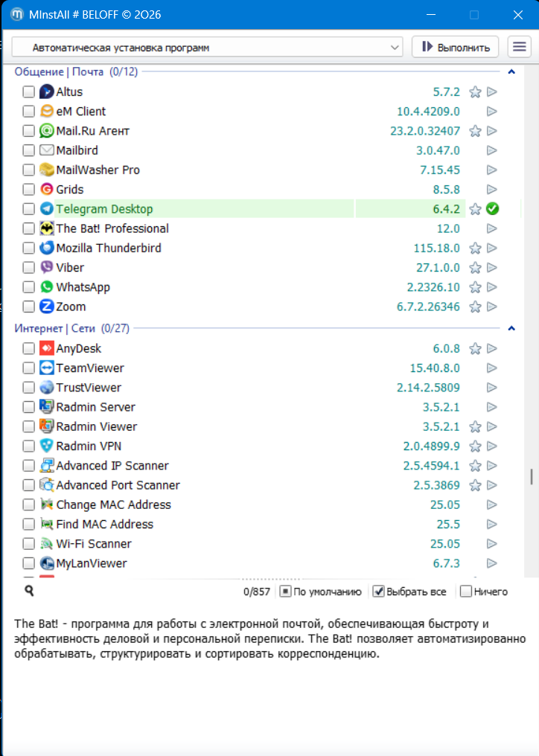Click the Radmin VPN shield icon

click(x=46, y=446)
